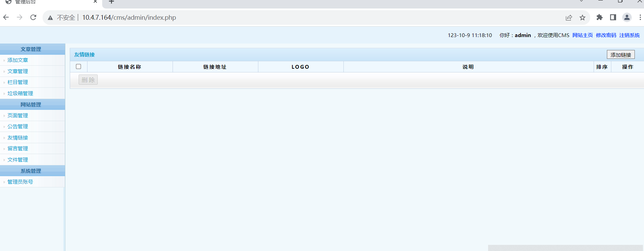Close the 管理后台 browser tab
This screenshot has width=644, height=251.
95,2
